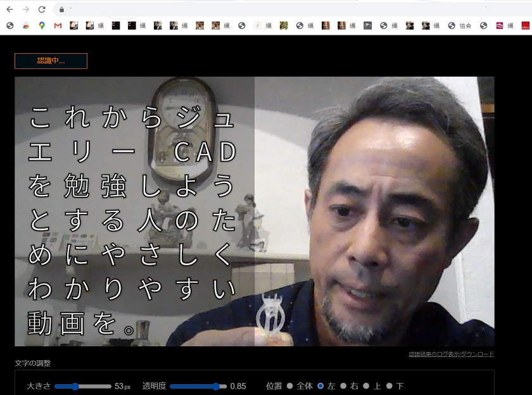Screen dimensions: 532x395
Task: Click the padlock site info icon
Action: (61, 9)
